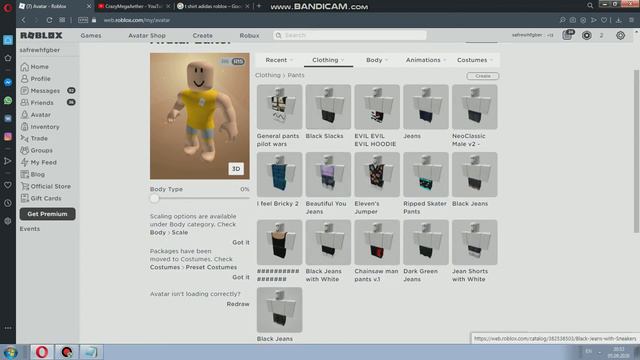Viewport: 640px width, 360px height.
Task: Switch avatar to R15 rig
Action: (238, 61)
